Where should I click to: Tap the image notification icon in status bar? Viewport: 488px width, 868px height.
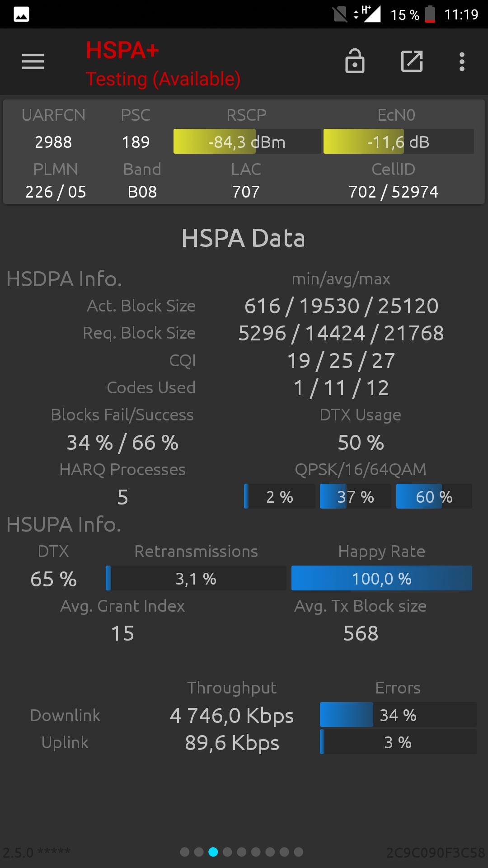(22, 14)
